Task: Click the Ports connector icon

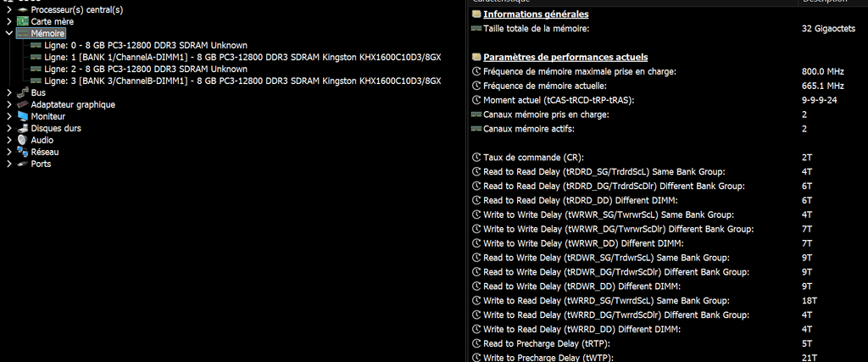Action: click(x=23, y=164)
